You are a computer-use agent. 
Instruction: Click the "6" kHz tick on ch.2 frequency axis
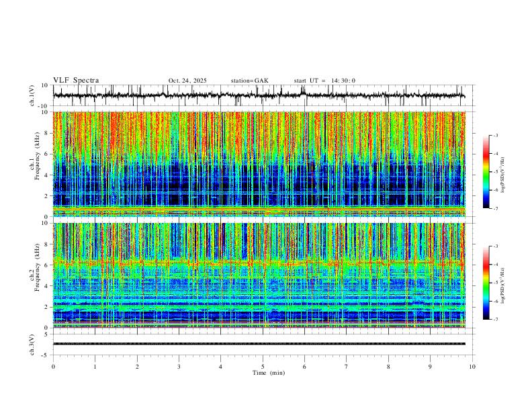46,265
